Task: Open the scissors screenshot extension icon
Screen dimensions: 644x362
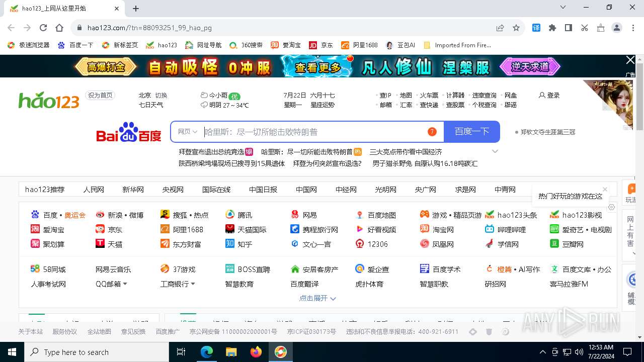Action: point(585,28)
